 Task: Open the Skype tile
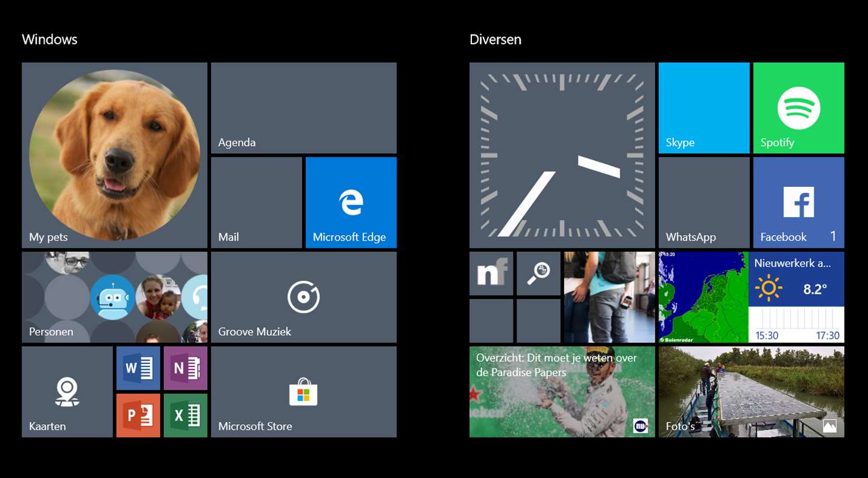point(704,108)
